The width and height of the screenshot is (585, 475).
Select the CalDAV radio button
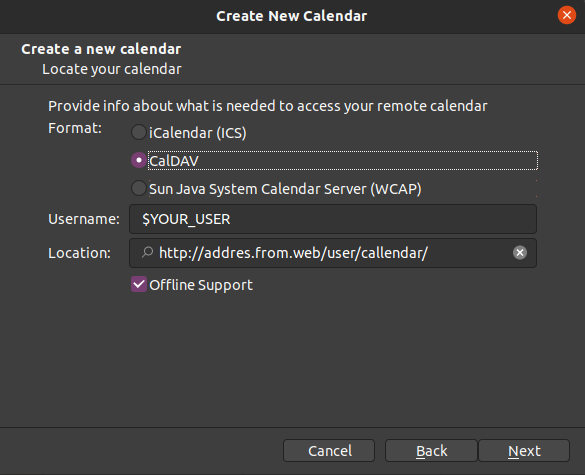(x=138, y=160)
